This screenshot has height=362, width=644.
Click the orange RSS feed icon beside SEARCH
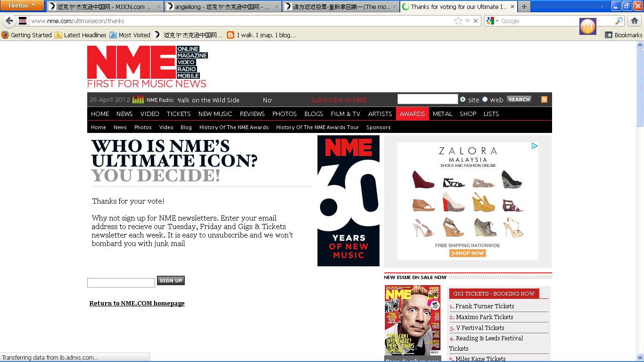tap(544, 99)
